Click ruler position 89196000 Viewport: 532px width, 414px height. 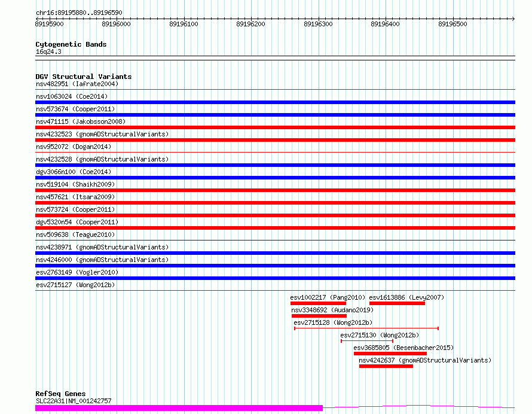(116, 24)
